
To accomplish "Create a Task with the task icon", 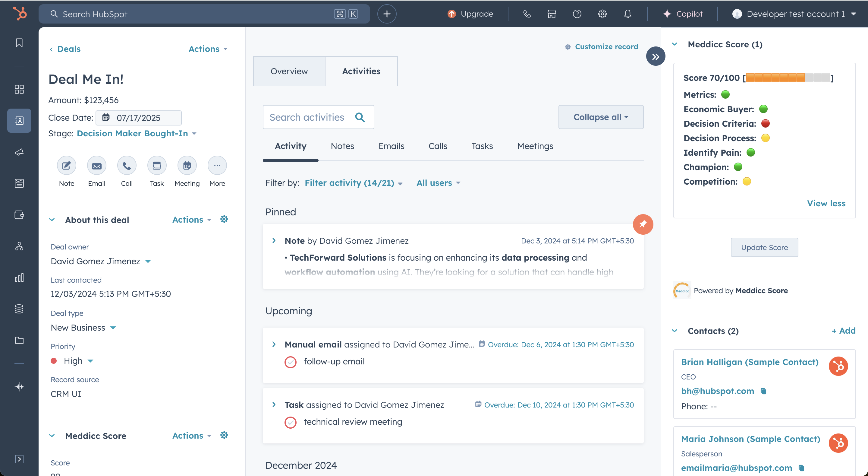I will [x=157, y=165].
